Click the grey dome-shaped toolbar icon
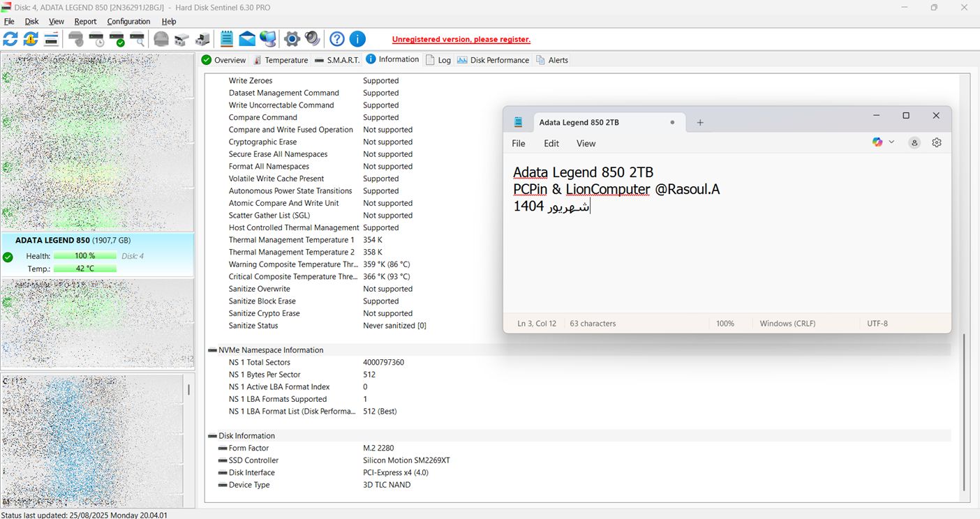Screen dimensions: 980x519 (x=161, y=39)
